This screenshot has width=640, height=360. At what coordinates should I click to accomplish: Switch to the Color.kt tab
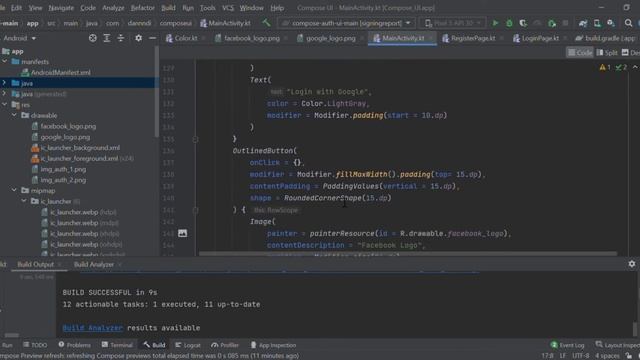[x=182, y=38]
